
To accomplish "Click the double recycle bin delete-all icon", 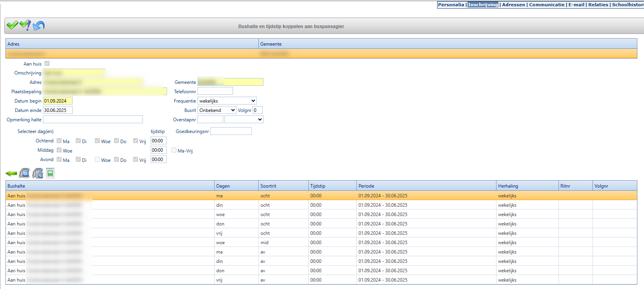I will pos(38,173).
